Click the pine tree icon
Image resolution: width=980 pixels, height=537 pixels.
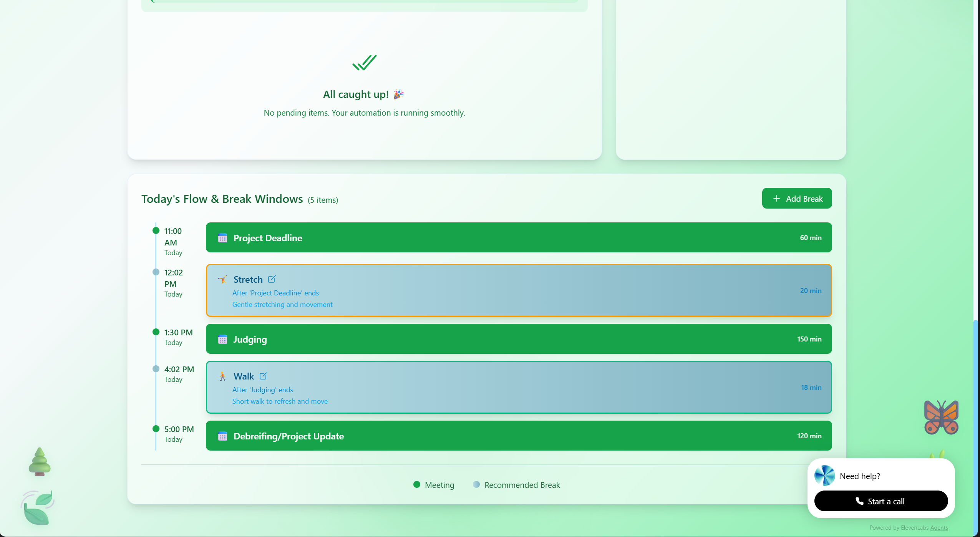(x=39, y=462)
